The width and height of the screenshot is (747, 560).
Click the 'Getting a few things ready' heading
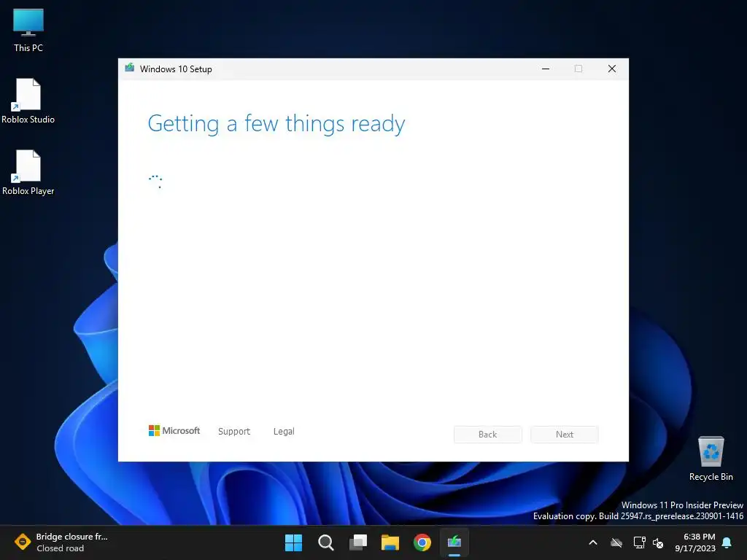pyautogui.click(x=276, y=124)
